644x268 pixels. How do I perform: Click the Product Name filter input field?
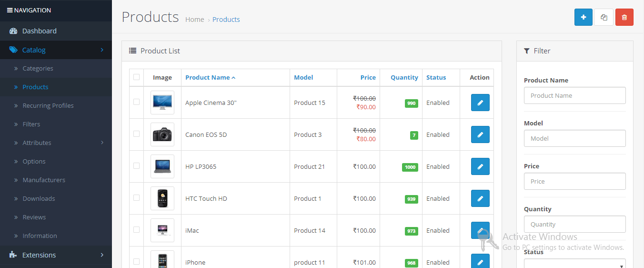(574, 95)
